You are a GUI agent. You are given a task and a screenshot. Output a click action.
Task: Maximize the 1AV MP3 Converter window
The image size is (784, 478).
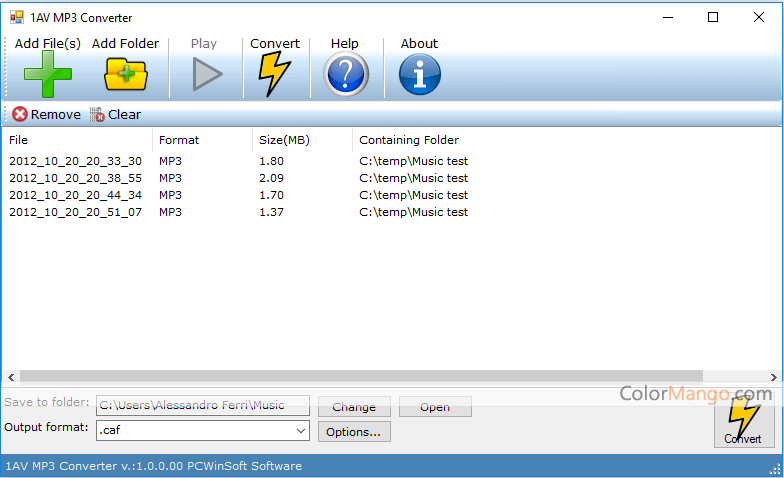[713, 18]
